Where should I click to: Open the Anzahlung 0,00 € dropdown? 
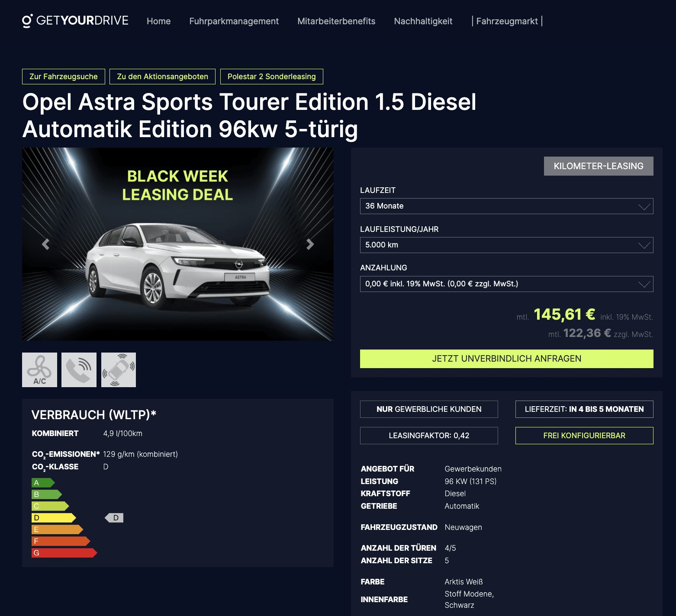point(507,284)
